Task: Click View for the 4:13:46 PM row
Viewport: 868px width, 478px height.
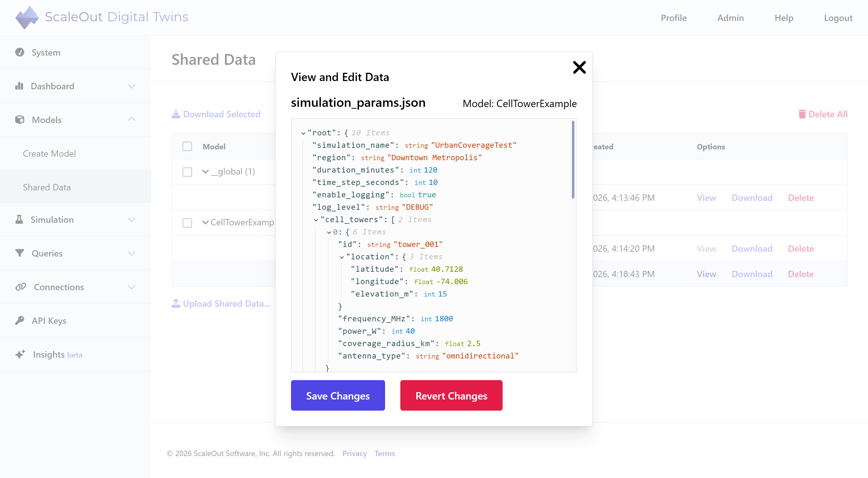Action: tap(706, 198)
